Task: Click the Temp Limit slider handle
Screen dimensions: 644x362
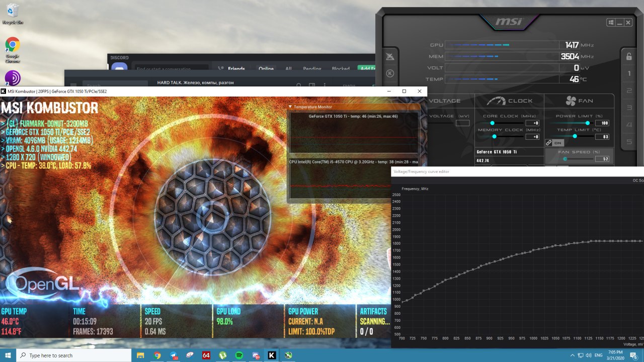Action: pyautogui.click(x=575, y=136)
